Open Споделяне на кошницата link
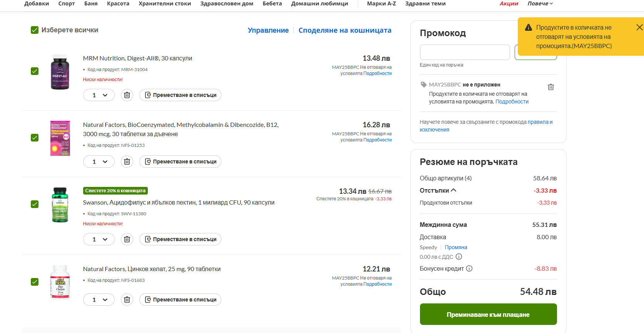Image resolution: width=644 pixels, height=333 pixels. coord(345,30)
